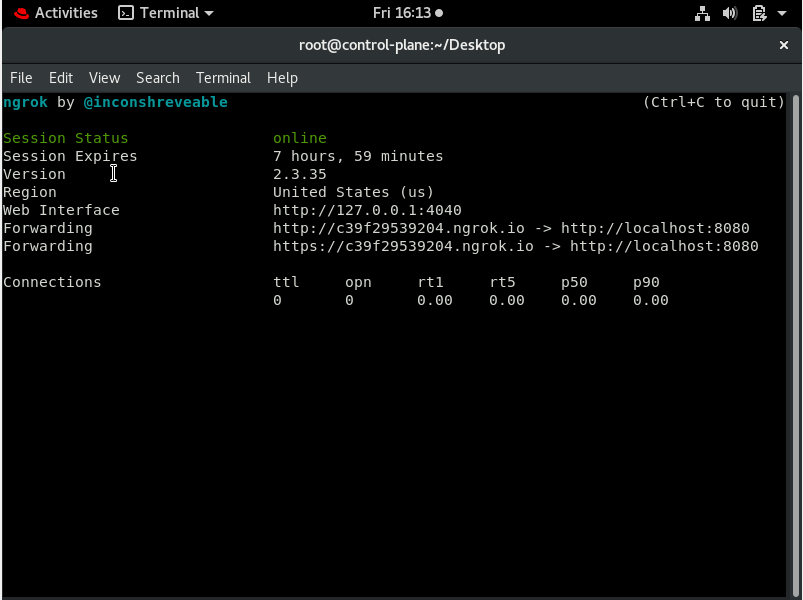Close the terminal window
803x600 pixels.
[x=784, y=45]
